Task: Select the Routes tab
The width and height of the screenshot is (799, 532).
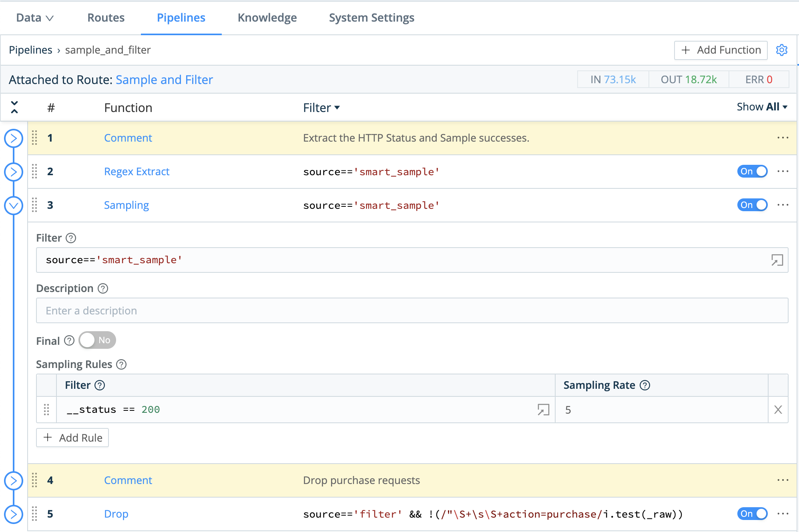Action: (x=106, y=18)
